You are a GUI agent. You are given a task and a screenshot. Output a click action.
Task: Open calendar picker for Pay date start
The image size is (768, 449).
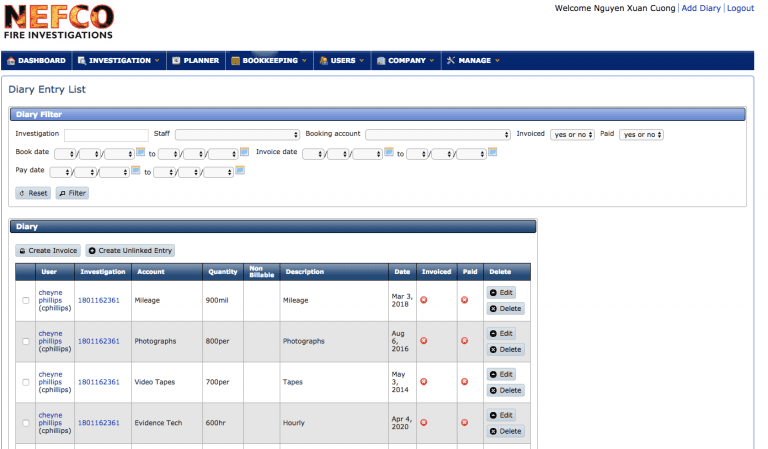pyautogui.click(x=137, y=170)
